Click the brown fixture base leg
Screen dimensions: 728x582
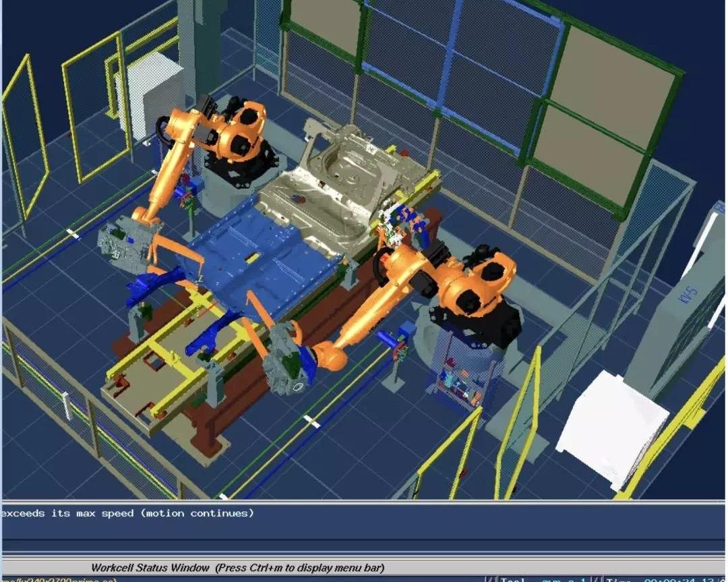pos(206,432)
